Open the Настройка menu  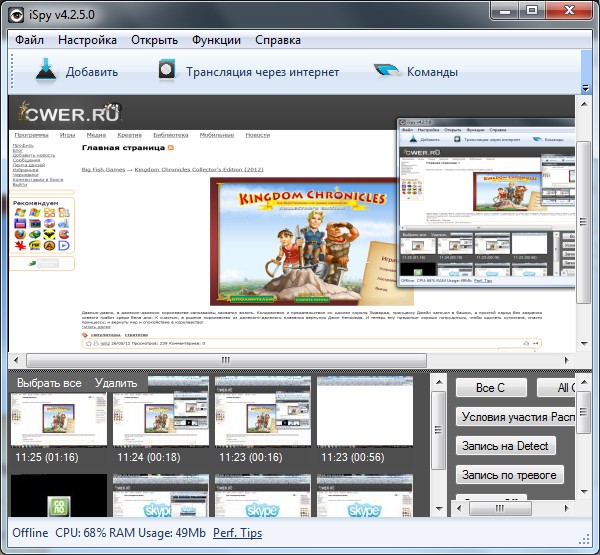point(87,40)
